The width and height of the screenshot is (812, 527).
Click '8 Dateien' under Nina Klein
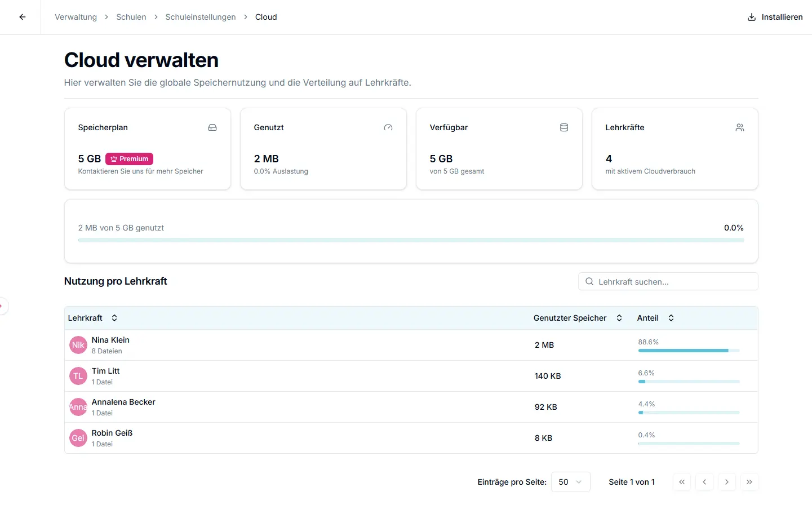[107, 351]
